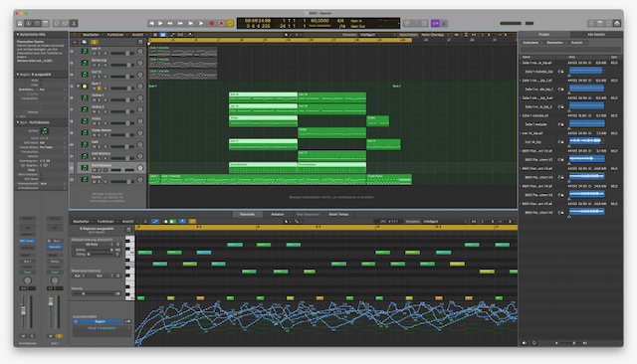
Task: Open the Toolbar button in the control bar
Action: click(x=46, y=24)
